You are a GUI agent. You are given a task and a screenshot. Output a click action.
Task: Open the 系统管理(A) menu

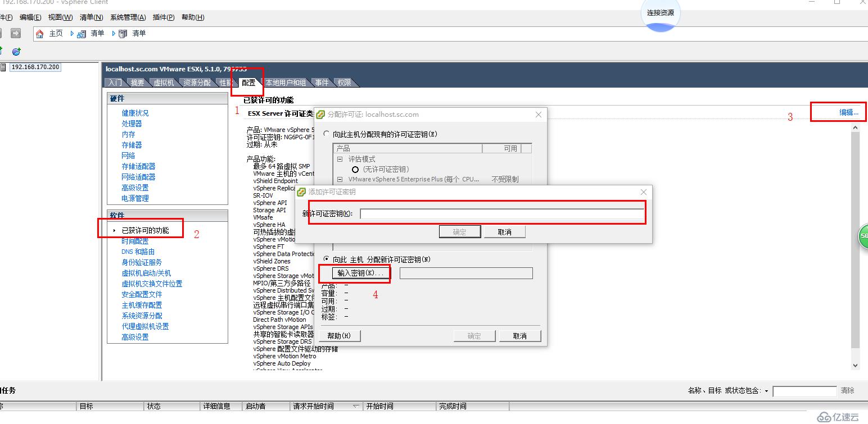point(128,17)
